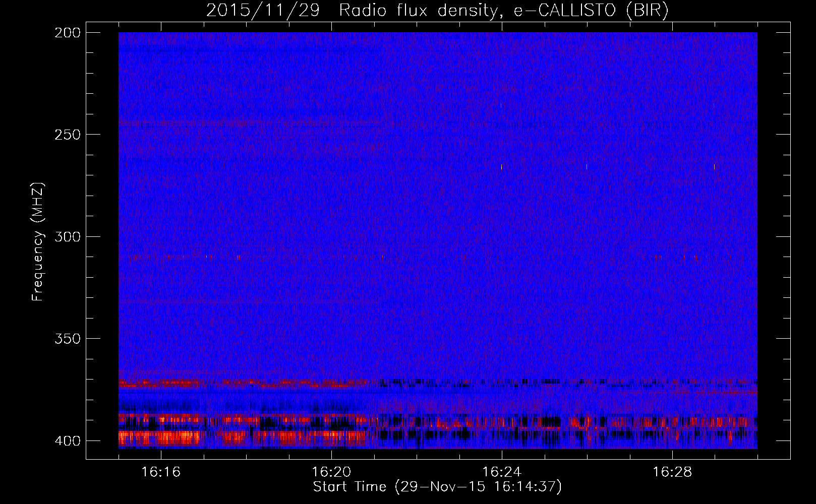Click the '300' frequency tick label
The height and width of the screenshot is (504, 816).
tap(68, 236)
